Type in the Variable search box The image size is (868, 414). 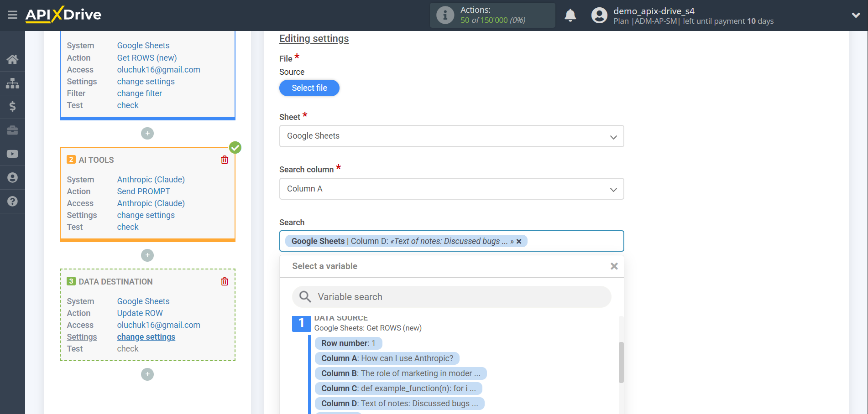[451, 297]
